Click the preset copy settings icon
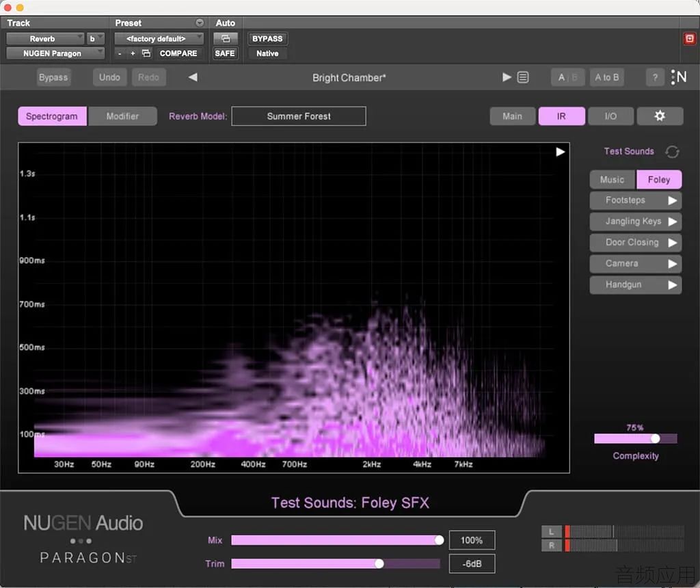This screenshot has width=700, height=588. 146,53
